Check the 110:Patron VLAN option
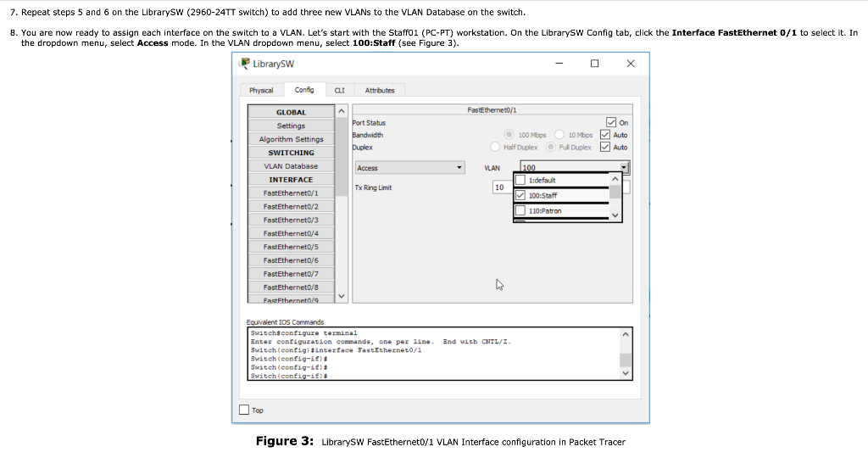 520,211
